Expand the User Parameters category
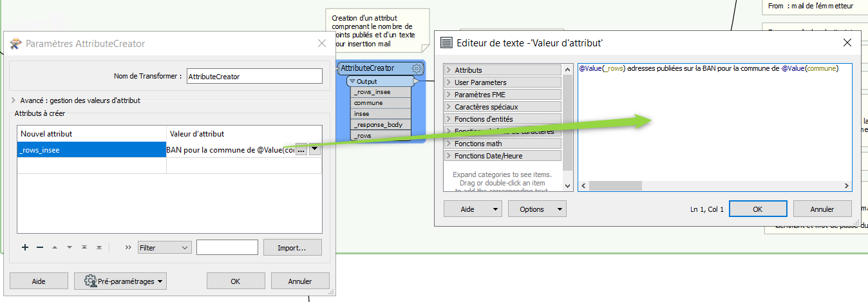 coord(448,82)
